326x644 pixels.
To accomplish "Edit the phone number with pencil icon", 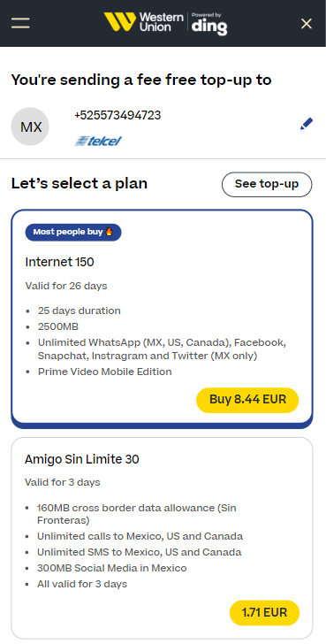I will click(x=307, y=124).
